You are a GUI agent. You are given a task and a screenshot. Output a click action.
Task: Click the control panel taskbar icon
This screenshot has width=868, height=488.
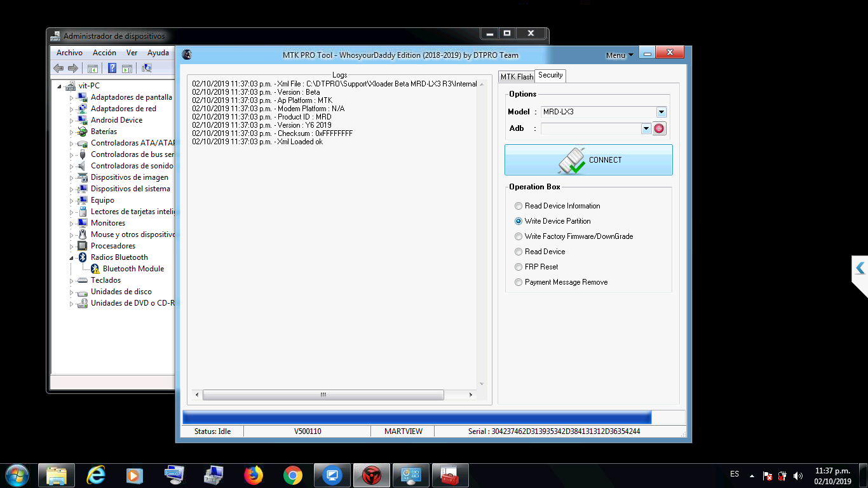click(x=410, y=475)
